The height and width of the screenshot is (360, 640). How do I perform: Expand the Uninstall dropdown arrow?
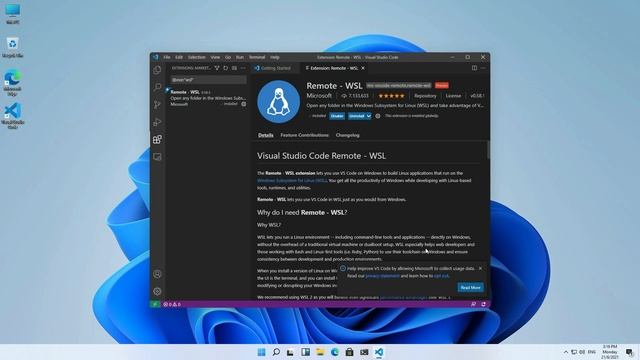pyautogui.click(x=369, y=116)
